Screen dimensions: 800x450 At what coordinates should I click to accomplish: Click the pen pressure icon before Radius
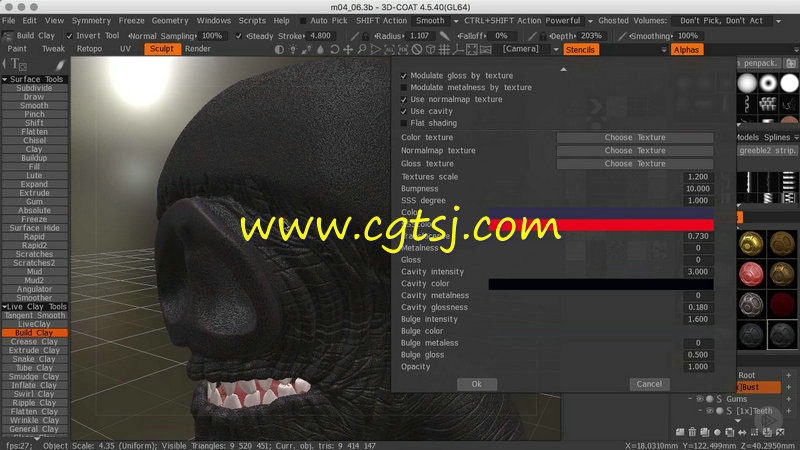[x=355, y=36]
